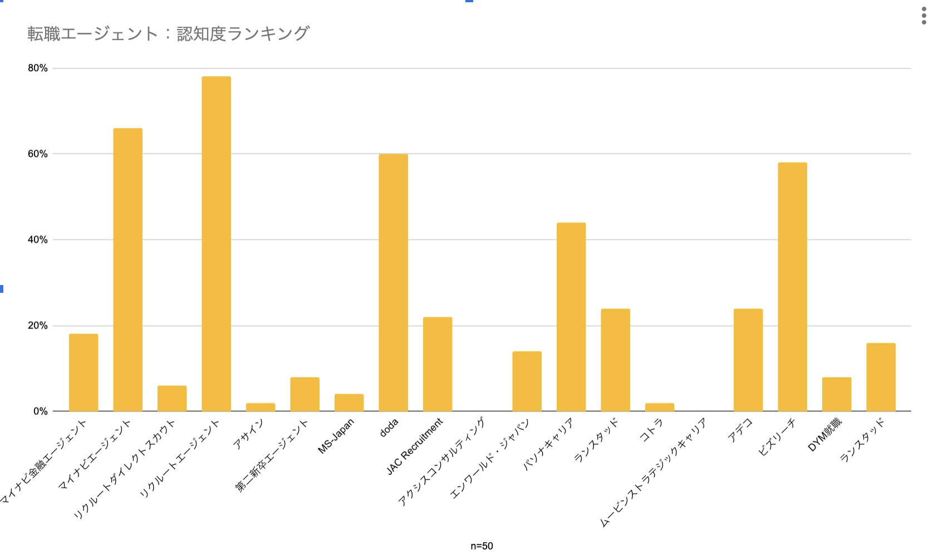Click the doda bar

tap(394, 283)
